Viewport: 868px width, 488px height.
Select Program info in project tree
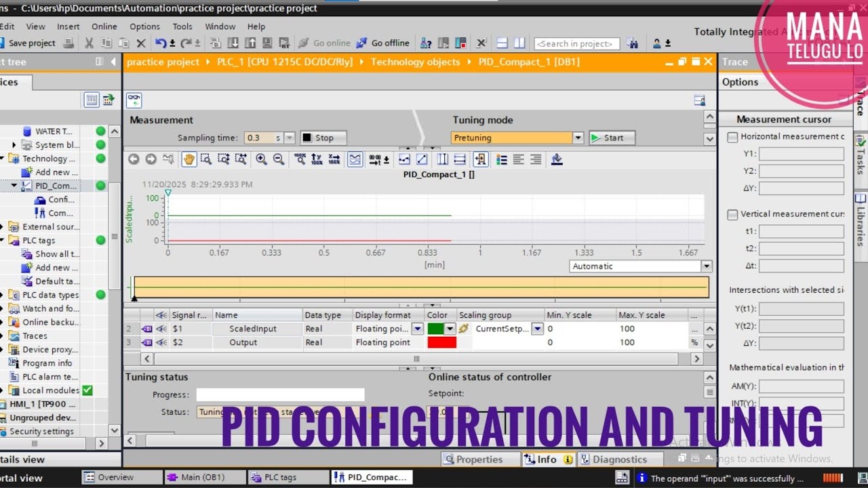(47, 363)
